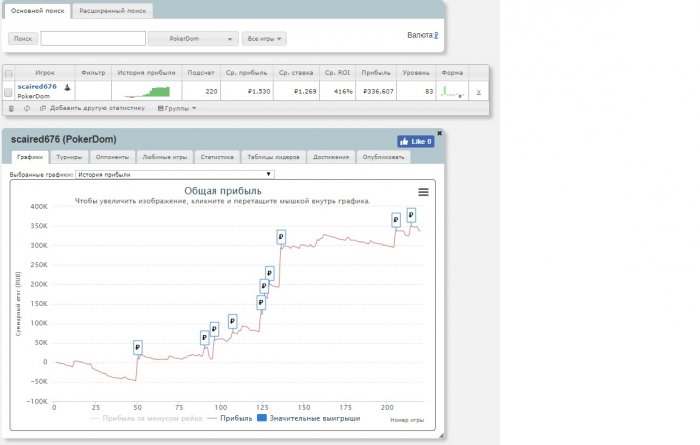Switch to the 'Турниры' tab
The image size is (700, 445).
[69, 157]
